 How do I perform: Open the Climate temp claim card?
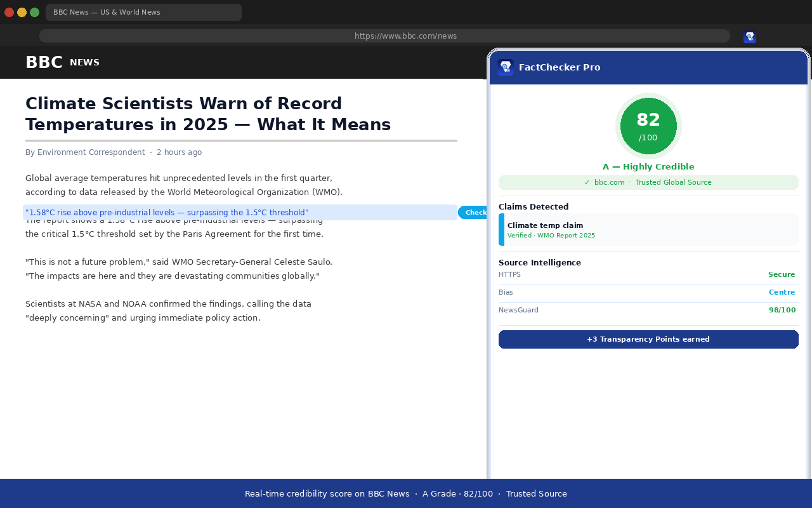pos(648,230)
